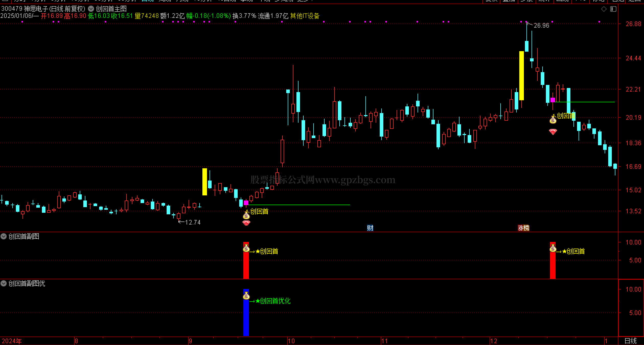Click the 收16.51 closing price text
644x345 pixels.
(x=122, y=16)
